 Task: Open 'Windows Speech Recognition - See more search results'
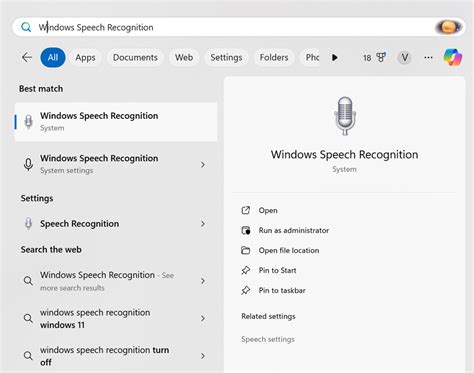tap(116, 281)
